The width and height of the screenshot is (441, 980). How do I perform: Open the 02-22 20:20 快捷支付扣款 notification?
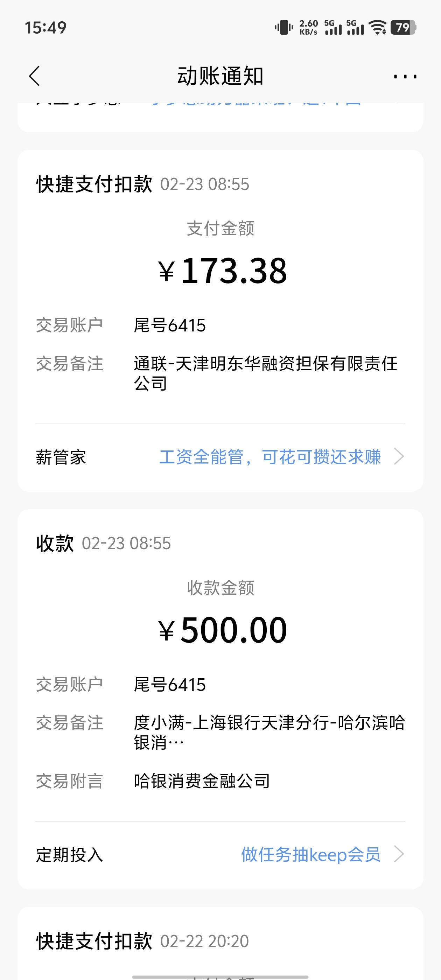(x=142, y=941)
